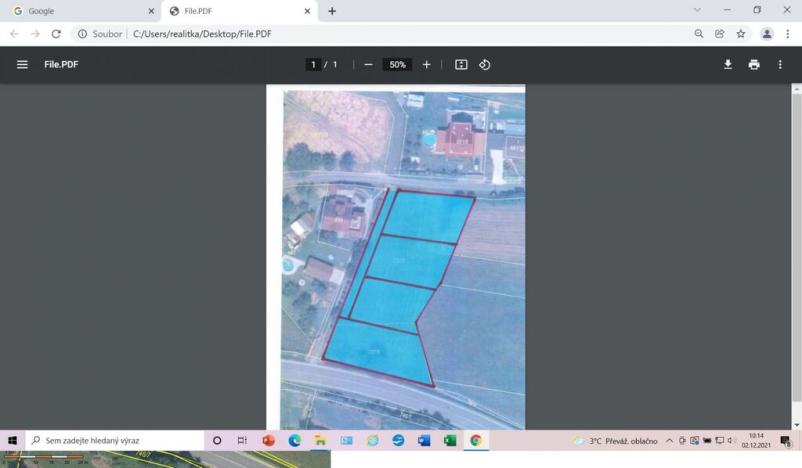802x468 pixels.
Task: Switch to the Google tab
Action: (80, 11)
